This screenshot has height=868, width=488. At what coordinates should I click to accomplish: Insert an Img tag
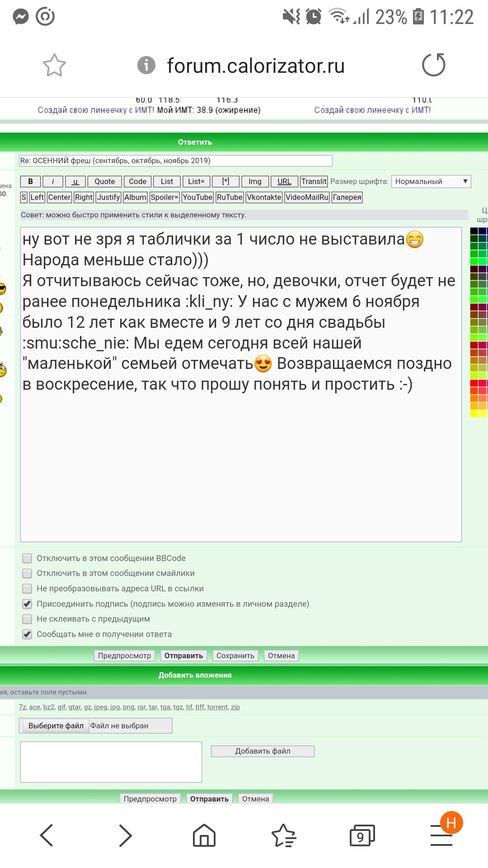click(x=255, y=181)
